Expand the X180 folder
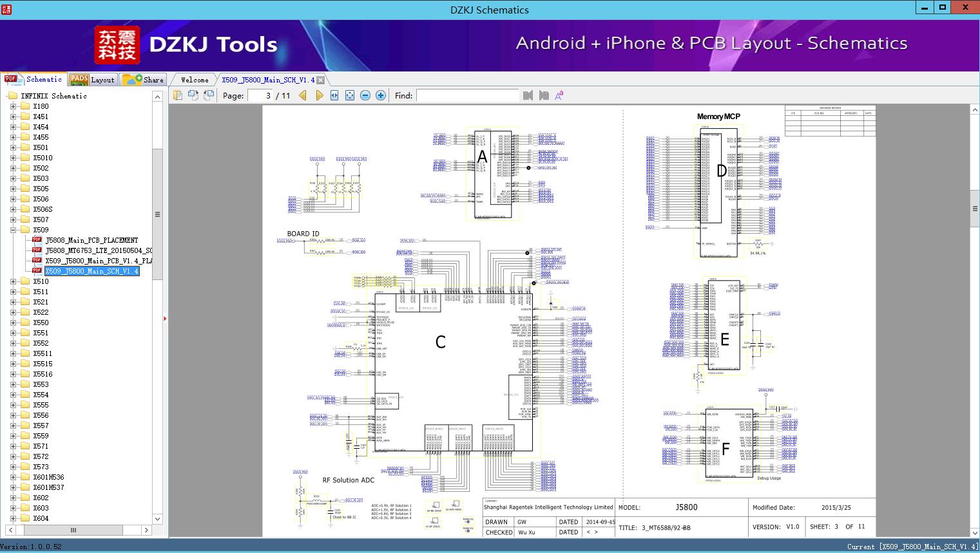 14,106
